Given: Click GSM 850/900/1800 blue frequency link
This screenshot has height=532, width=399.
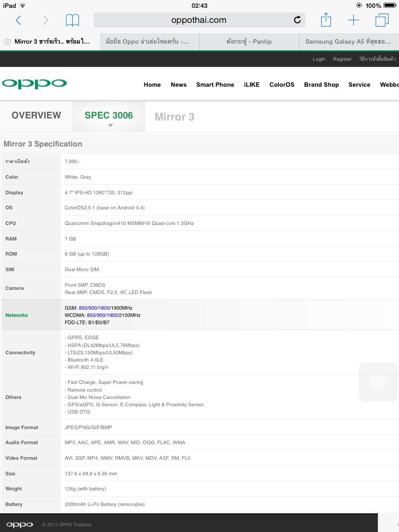Looking at the screenshot, I should coord(95,308).
